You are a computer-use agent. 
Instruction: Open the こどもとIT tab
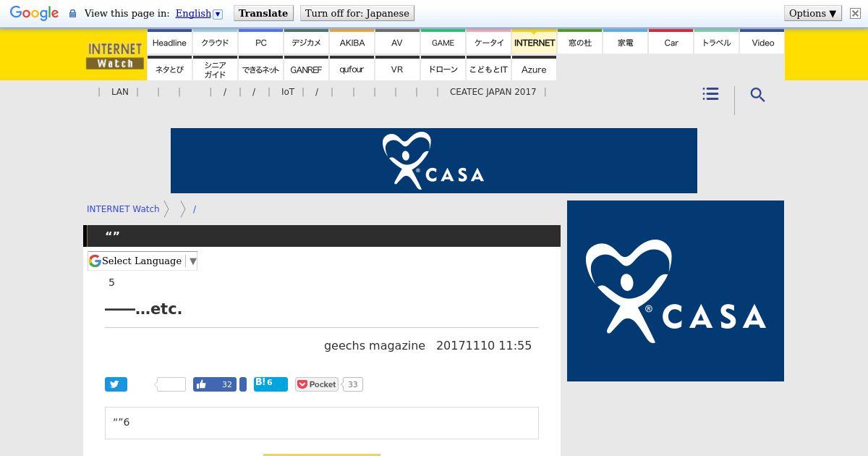(489, 69)
